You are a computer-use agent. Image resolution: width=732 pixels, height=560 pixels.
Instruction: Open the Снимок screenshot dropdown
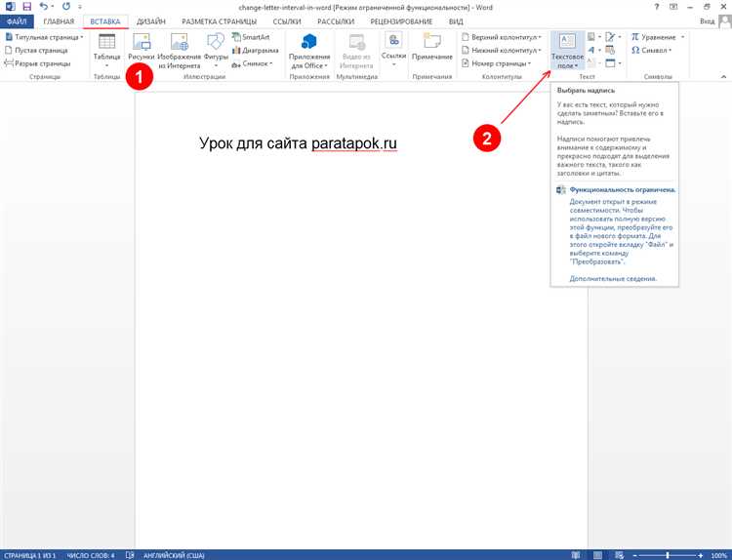252,63
